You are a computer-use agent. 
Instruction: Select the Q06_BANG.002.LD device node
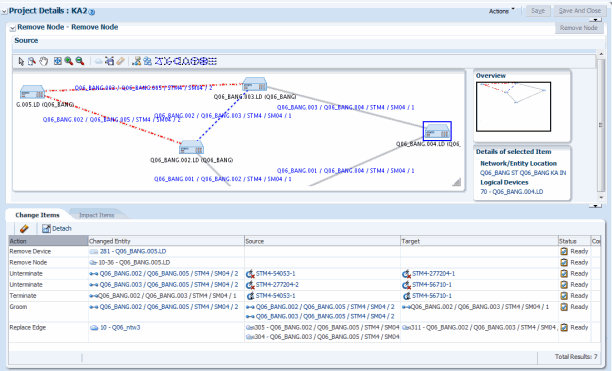191,147
